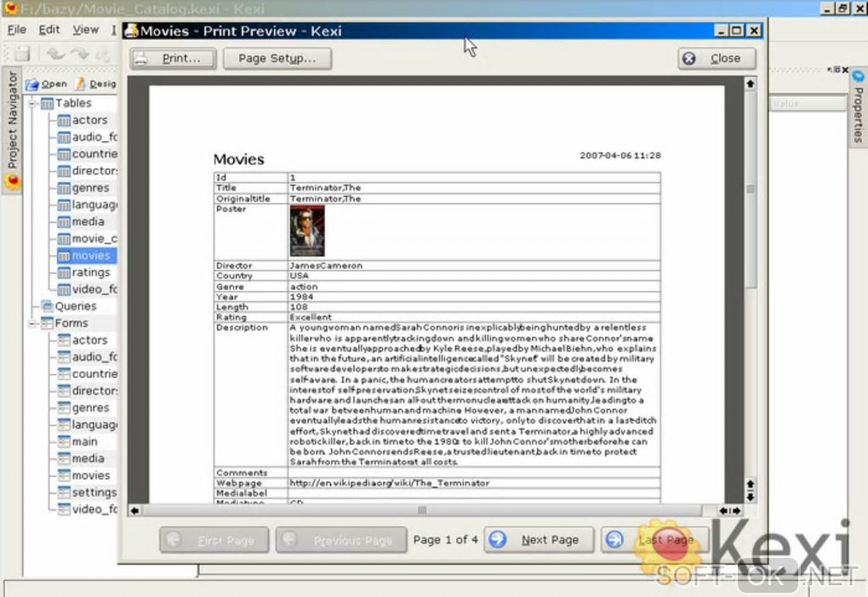Image resolution: width=868 pixels, height=597 pixels.
Task: Select the languages table icon
Action: 64,205
